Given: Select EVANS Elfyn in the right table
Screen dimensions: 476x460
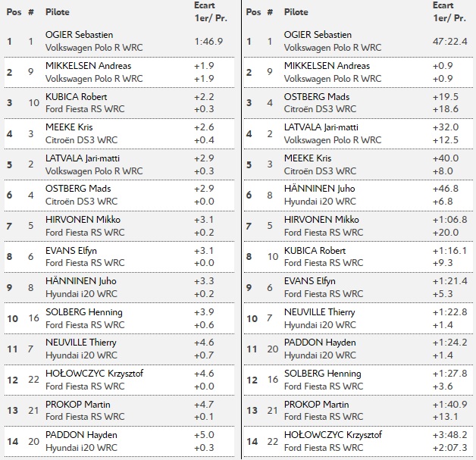Looking at the screenshot, I should tap(310, 281).
